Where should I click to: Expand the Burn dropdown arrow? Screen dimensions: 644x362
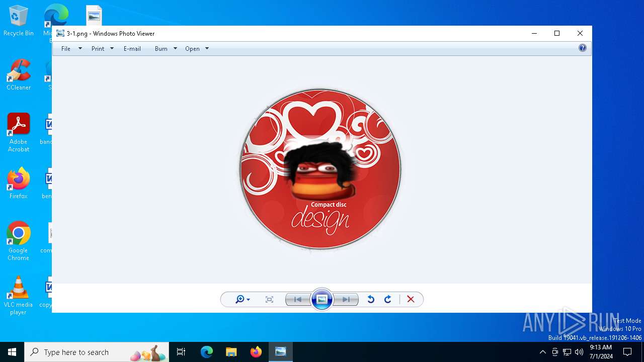tap(175, 49)
